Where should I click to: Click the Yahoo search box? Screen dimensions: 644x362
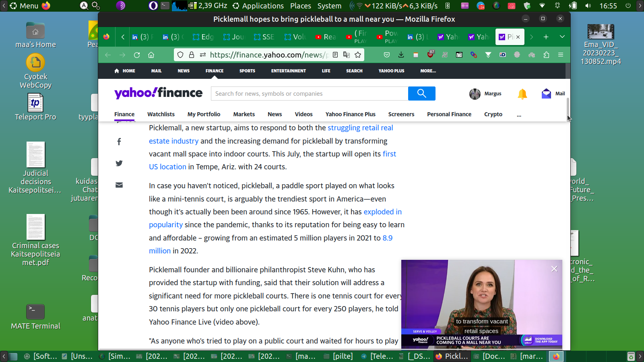click(x=309, y=94)
